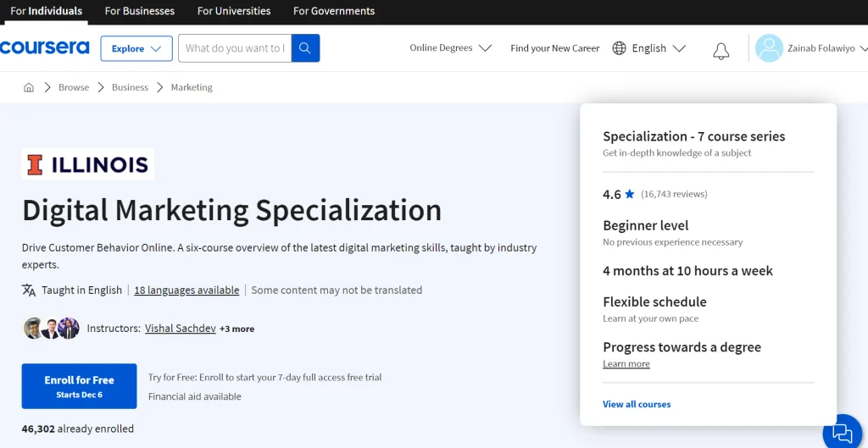The image size is (868, 448).
Task: Click the user profile avatar
Action: 769,48
